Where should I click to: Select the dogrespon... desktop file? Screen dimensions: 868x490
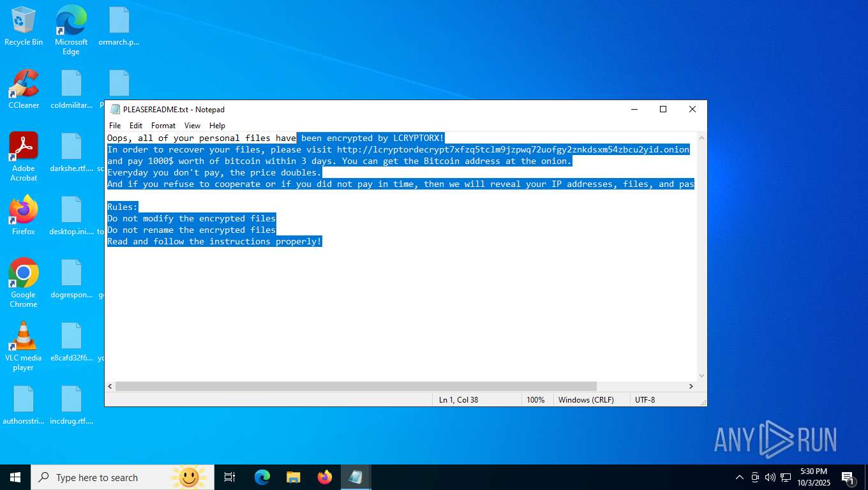pyautogui.click(x=71, y=279)
